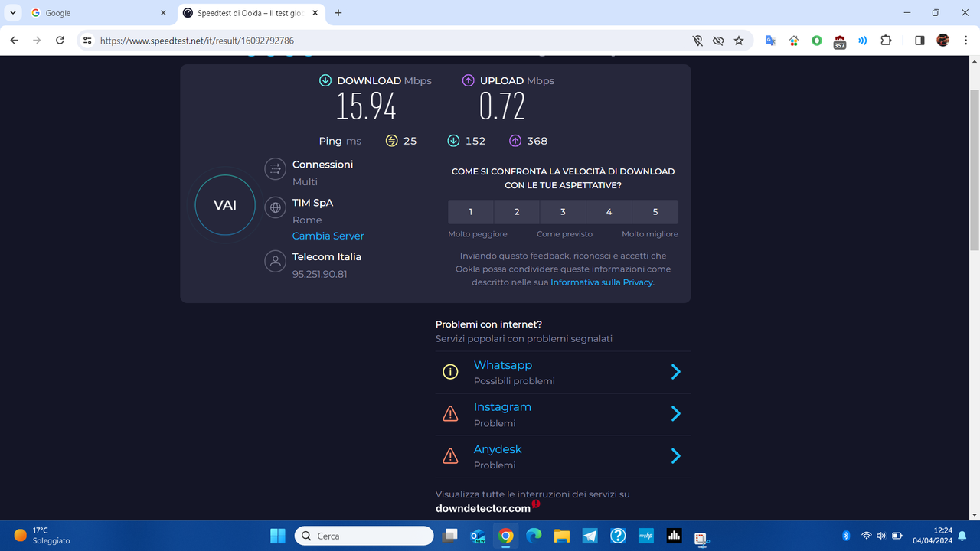
Task: Open the Instagram problems entry
Action: (x=563, y=415)
